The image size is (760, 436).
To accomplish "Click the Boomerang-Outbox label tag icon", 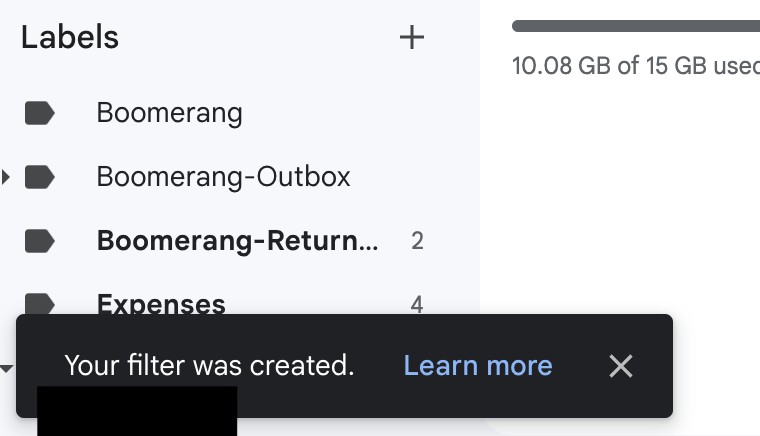I will pyautogui.click(x=39, y=177).
